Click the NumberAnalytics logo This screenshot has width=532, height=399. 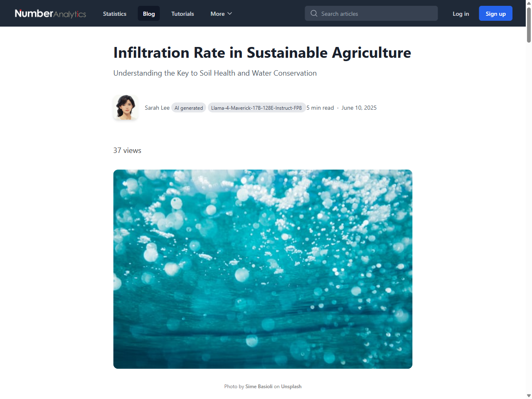50,13
